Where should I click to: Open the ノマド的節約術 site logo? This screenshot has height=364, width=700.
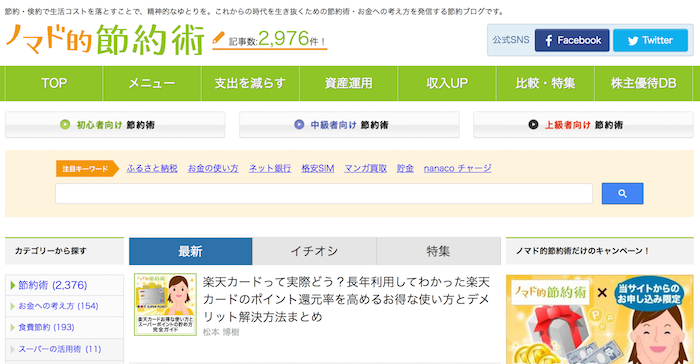105,40
